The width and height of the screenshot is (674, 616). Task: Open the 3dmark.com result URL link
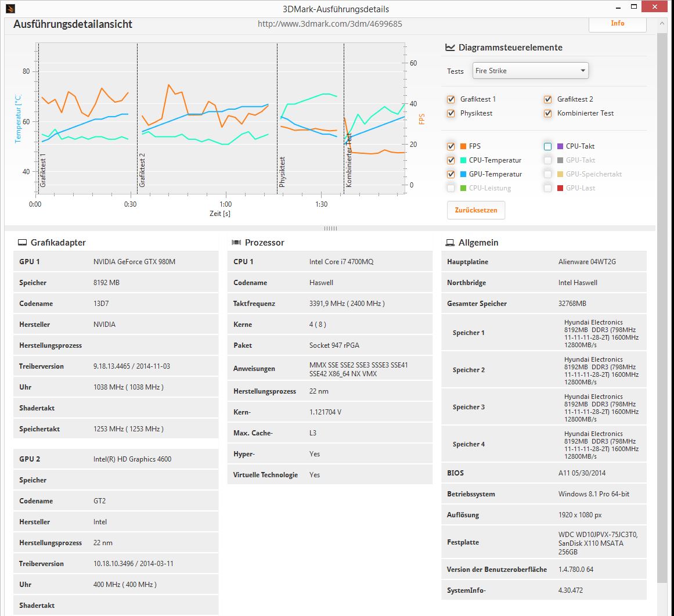tap(330, 24)
